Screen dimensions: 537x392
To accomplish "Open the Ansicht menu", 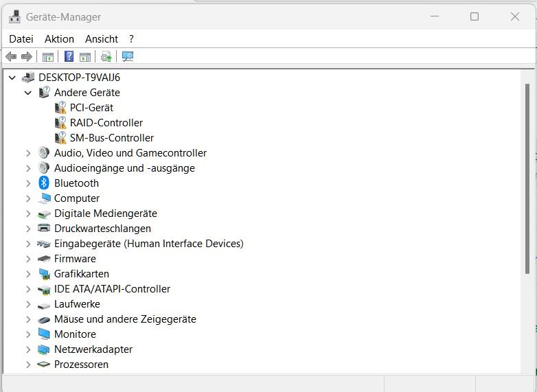I will point(102,39).
